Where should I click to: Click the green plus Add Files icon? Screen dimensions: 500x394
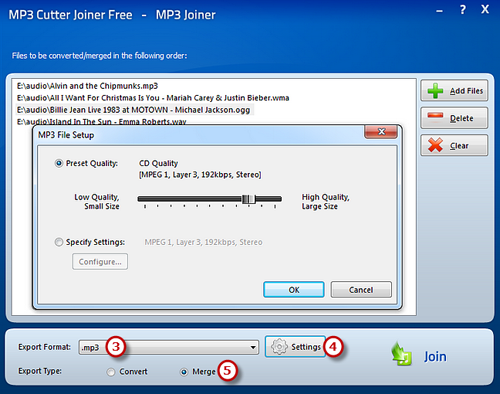click(435, 91)
